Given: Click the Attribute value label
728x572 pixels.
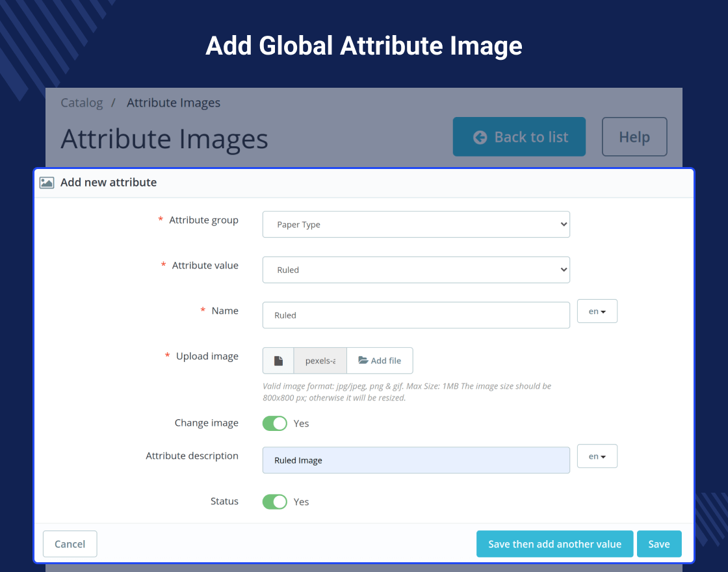Looking at the screenshot, I should point(205,265).
